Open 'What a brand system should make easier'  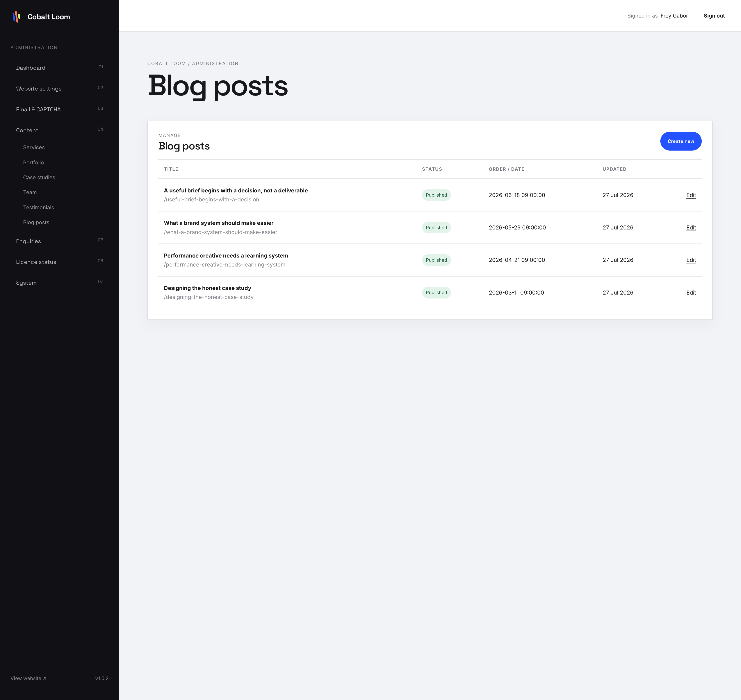(x=218, y=223)
